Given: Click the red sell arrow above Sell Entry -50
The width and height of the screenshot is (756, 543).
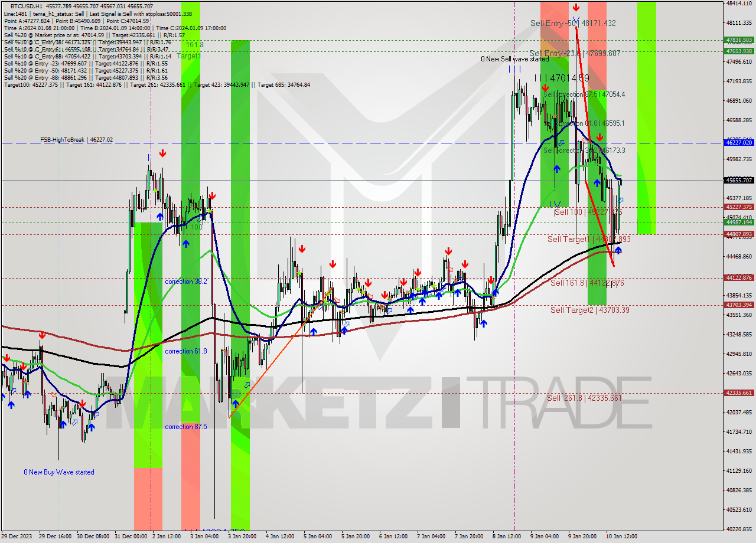Looking at the screenshot, I should click(575, 7).
